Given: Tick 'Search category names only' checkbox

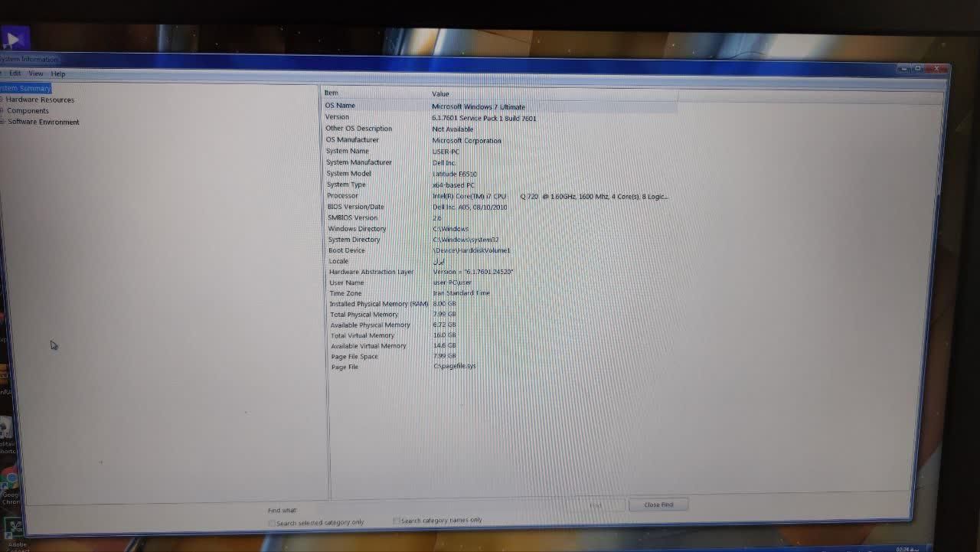Looking at the screenshot, I should pos(397,521).
